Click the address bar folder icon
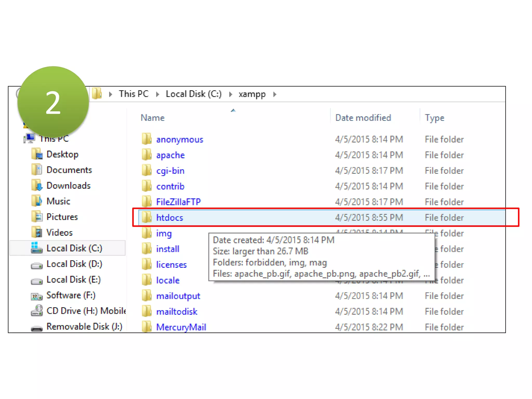Image resolution: width=532 pixels, height=399 pixels. point(97,94)
